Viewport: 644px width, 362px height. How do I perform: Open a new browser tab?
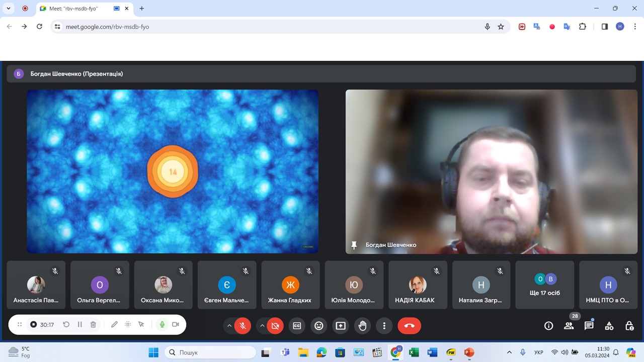click(142, 9)
